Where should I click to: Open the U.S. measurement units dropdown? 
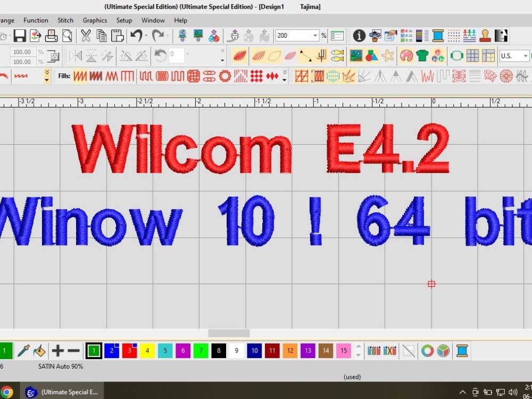[526, 56]
